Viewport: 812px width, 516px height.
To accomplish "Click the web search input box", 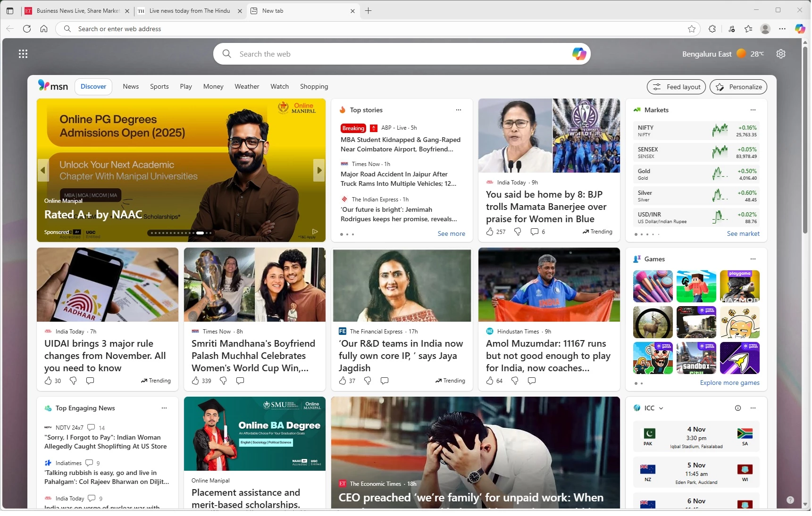I will (x=401, y=54).
